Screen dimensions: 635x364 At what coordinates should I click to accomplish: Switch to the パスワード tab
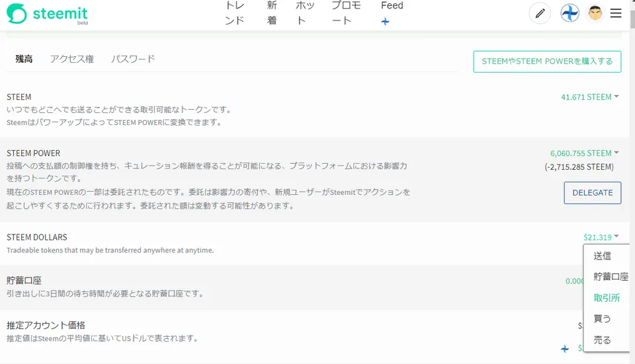[133, 59]
